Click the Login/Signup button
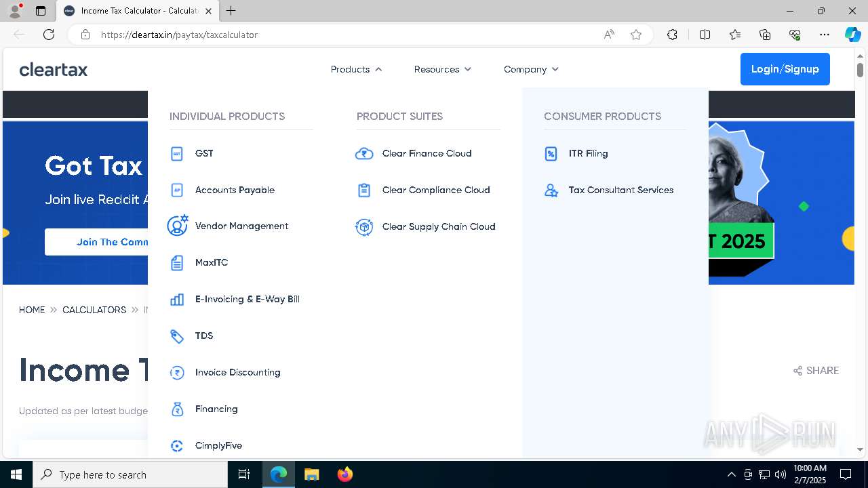 785,69
